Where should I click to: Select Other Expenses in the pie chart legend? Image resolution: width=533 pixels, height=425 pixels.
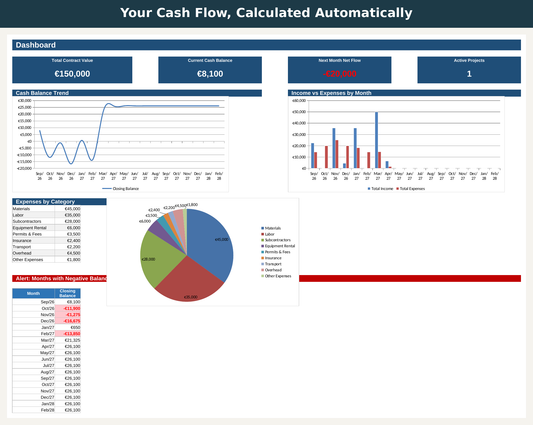[x=276, y=276]
